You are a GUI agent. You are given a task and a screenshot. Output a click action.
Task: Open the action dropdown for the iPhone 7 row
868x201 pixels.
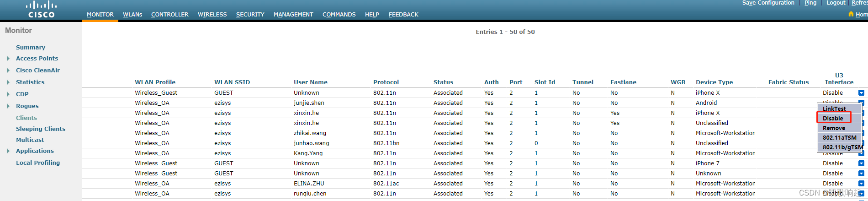861,163
